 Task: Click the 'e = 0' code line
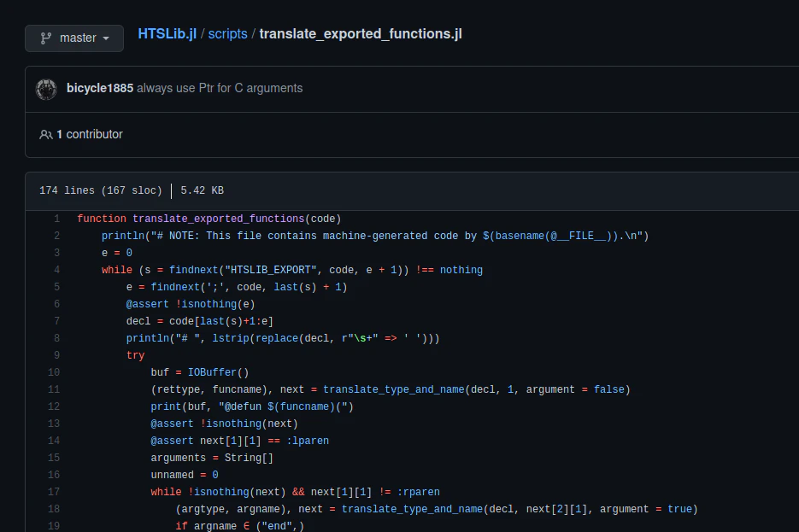pos(117,253)
